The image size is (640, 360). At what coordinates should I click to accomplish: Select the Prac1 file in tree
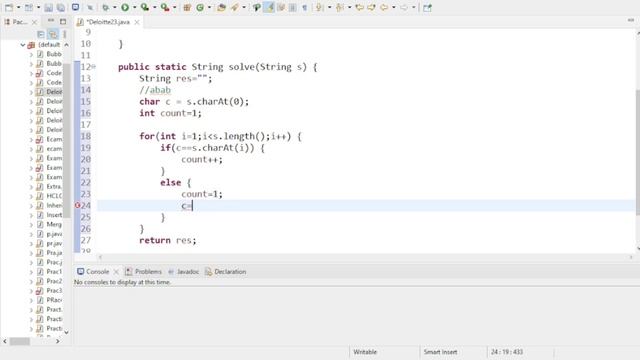tap(54, 271)
